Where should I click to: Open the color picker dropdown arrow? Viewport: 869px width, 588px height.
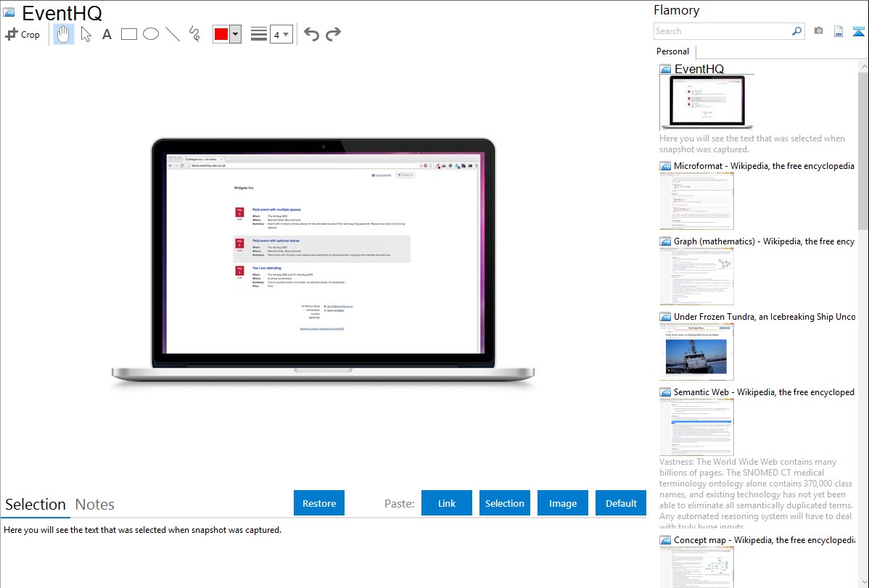[x=236, y=34]
